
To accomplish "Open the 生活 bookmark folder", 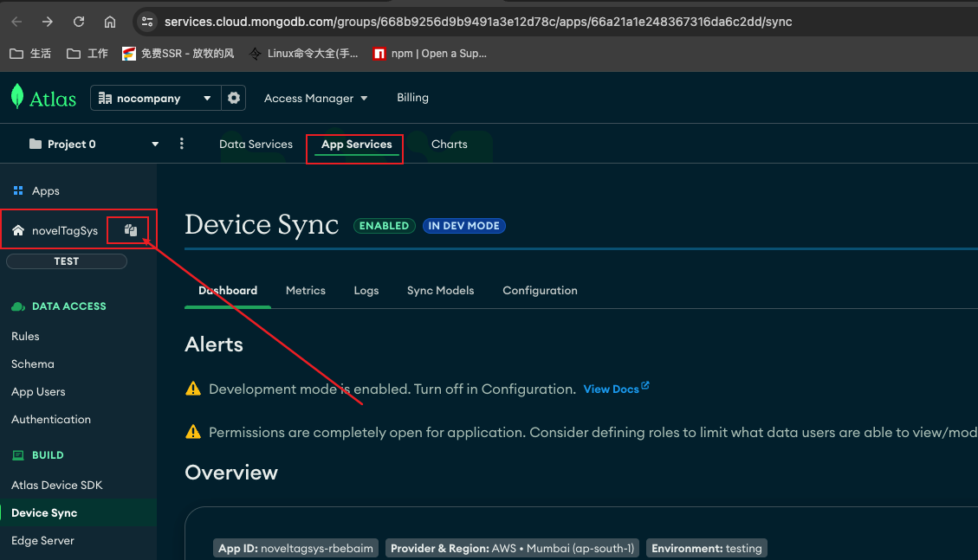I will (x=30, y=54).
